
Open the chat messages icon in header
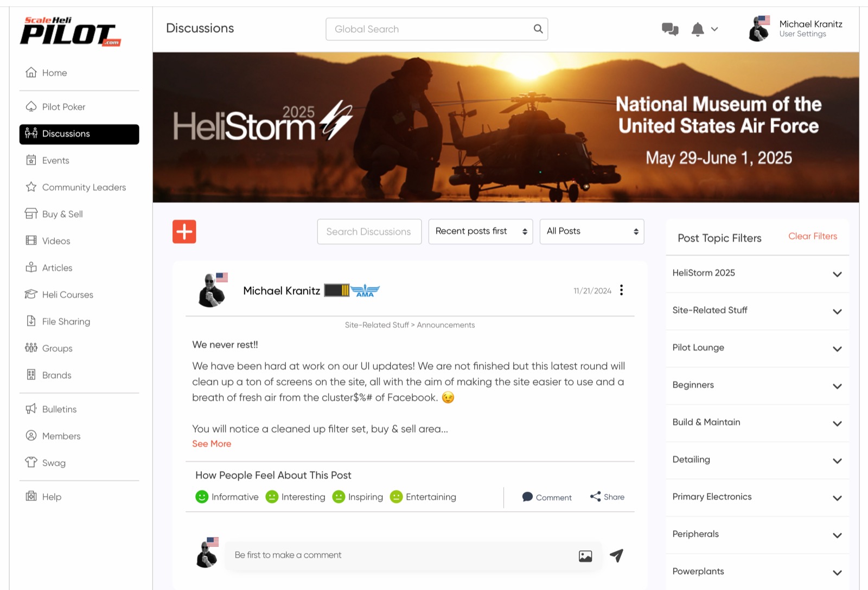pos(670,29)
